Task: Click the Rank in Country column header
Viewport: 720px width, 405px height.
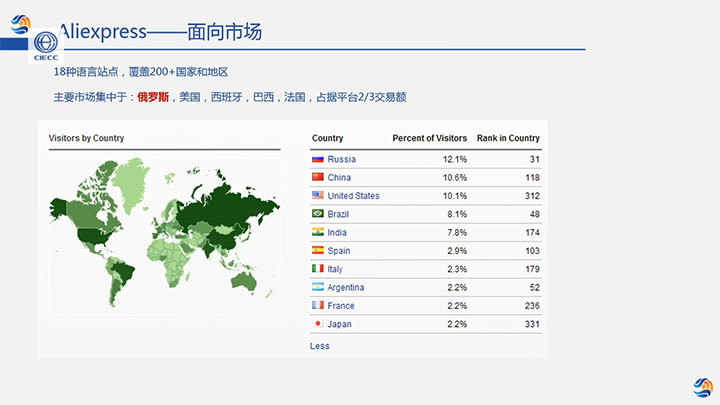Action: (x=507, y=138)
